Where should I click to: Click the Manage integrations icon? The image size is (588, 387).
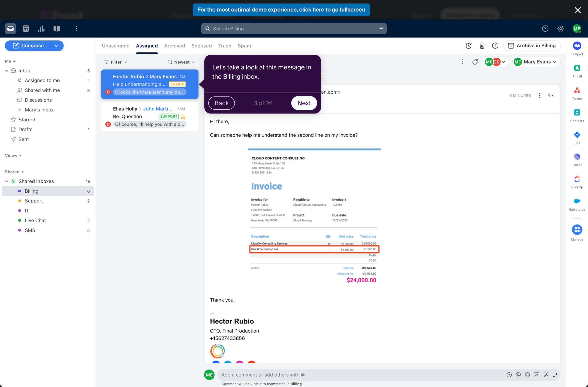coord(577,230)
